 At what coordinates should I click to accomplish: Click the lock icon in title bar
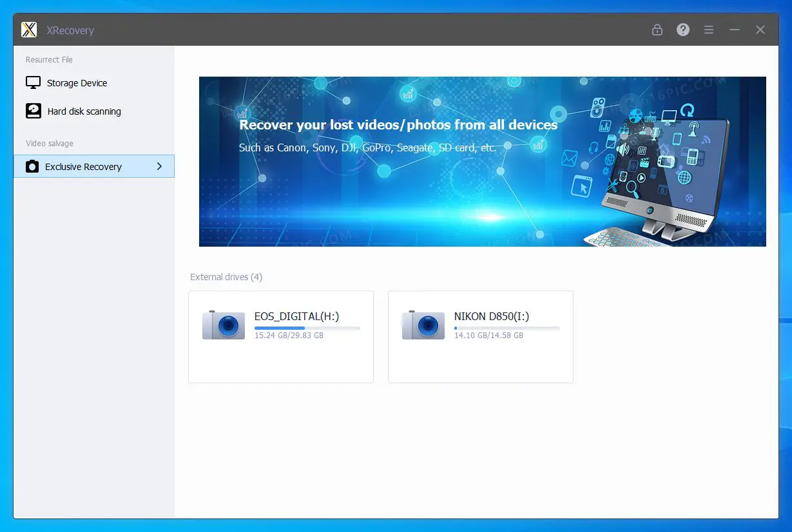657,30
